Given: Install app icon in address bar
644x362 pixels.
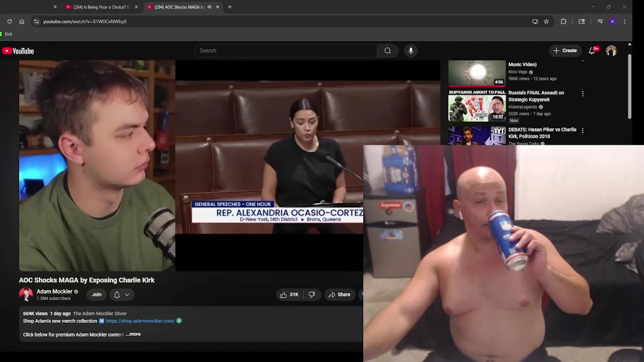Looking at the screenshot, I should tap(535, 22).
